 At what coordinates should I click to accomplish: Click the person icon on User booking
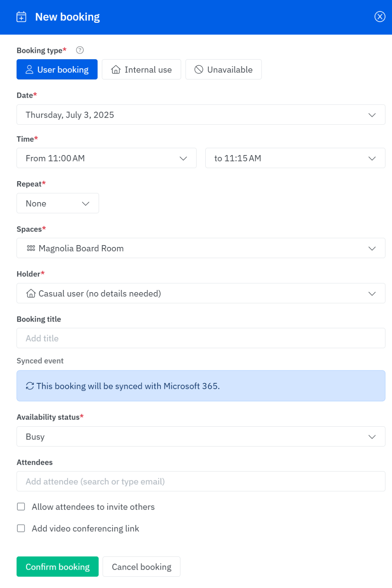[29, 69]
